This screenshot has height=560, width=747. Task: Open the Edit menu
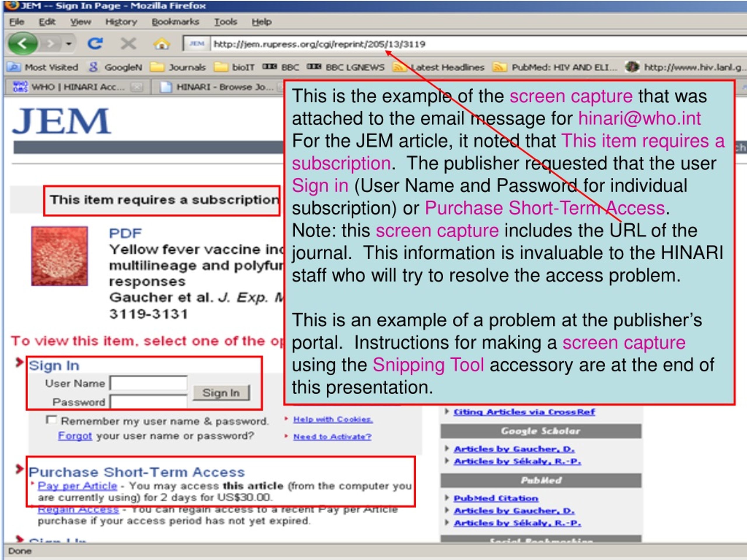47,22
